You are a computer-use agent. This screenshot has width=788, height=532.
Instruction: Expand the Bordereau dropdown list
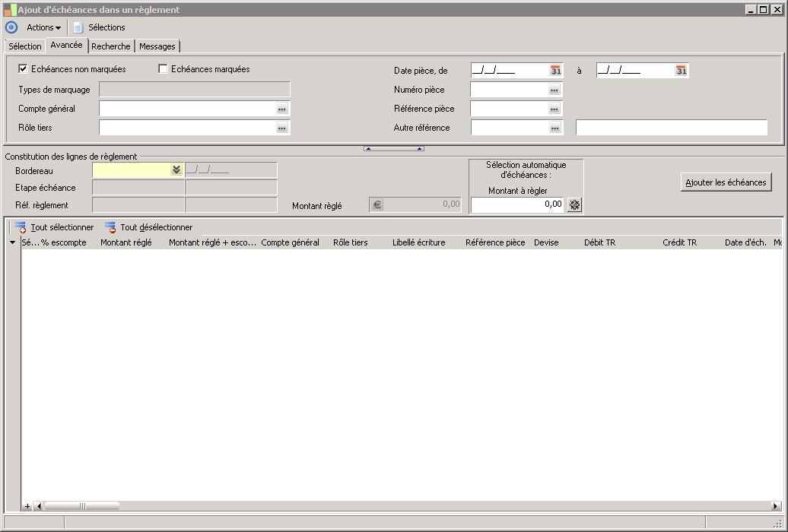[176, 169]
